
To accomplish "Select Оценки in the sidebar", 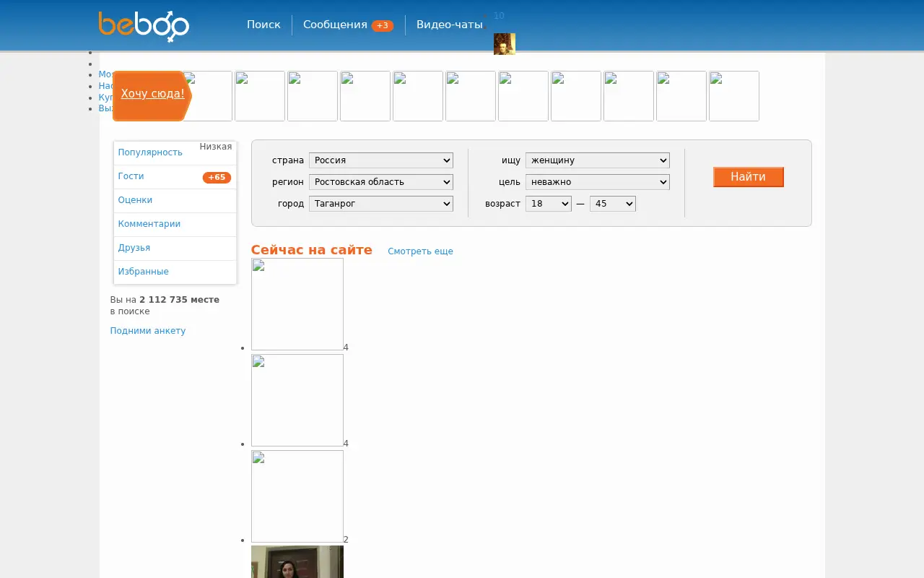I will [x=135, y=200].
